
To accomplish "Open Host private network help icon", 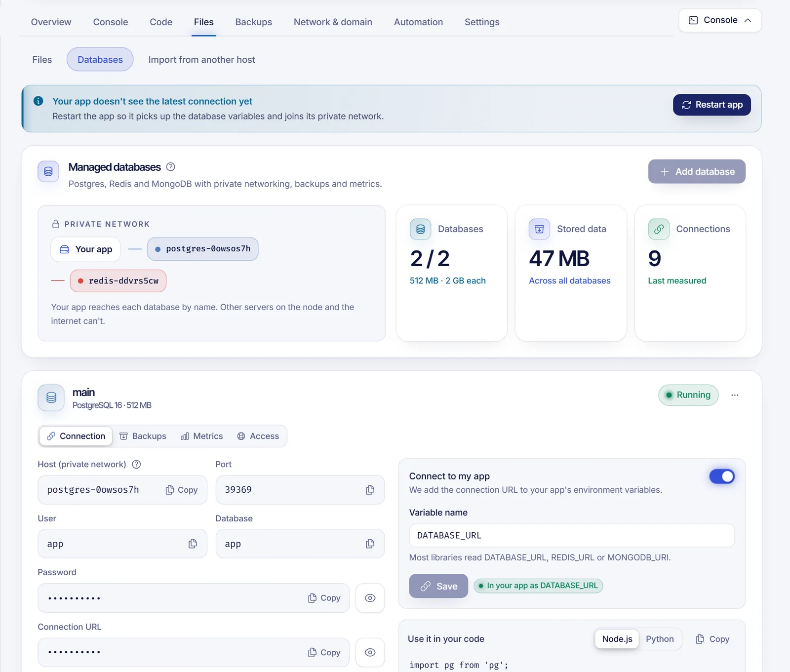I will [x=137, y=464].
